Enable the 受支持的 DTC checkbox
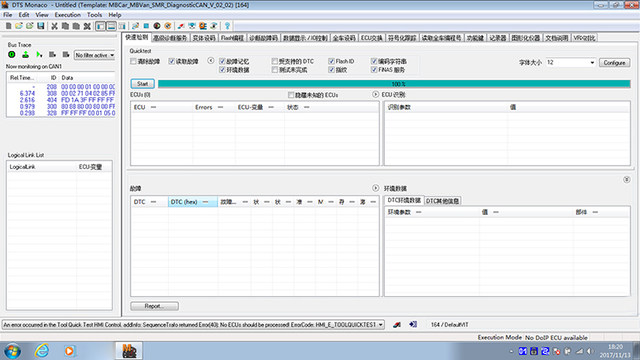 (275, 61)
